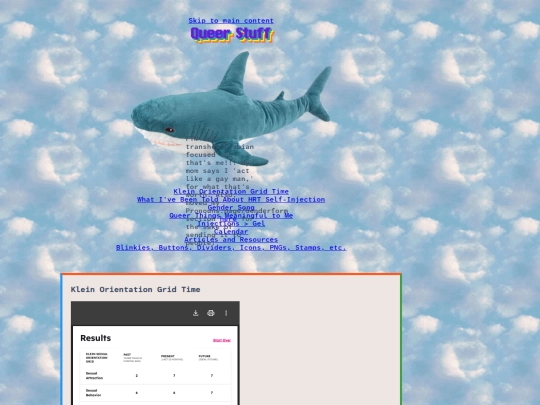Click the 'Queer Stuff' site title
The image size is (540, 405).
coord(232,34)
